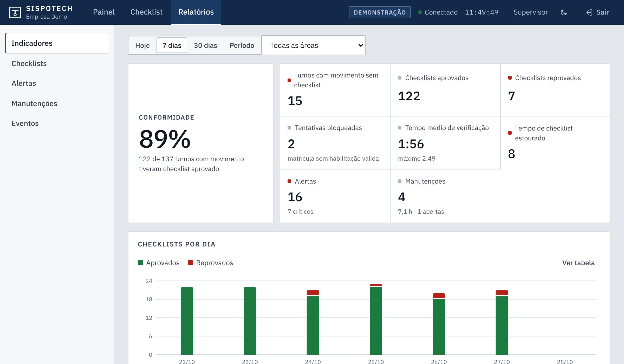Click the '7 críticos' subtext
The width and height of the screenshot is (624, 364).
click(300, 211)
